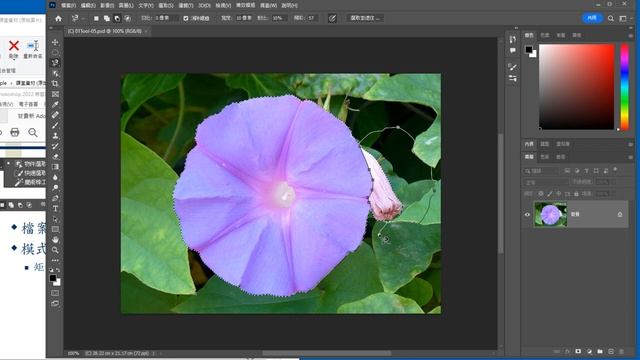Select the Path Selection tool
The width and height of the screenshot is (640, 360).
click(x=55, y=219)
